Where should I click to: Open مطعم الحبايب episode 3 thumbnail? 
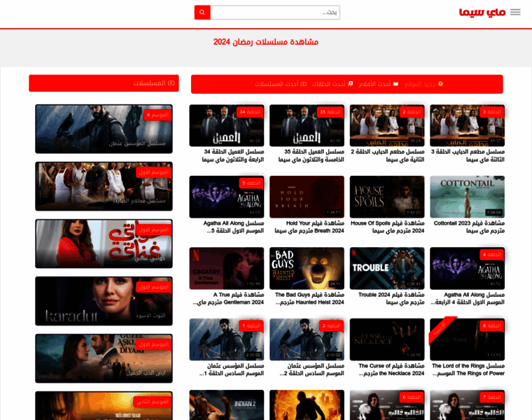tap(467, 125)
